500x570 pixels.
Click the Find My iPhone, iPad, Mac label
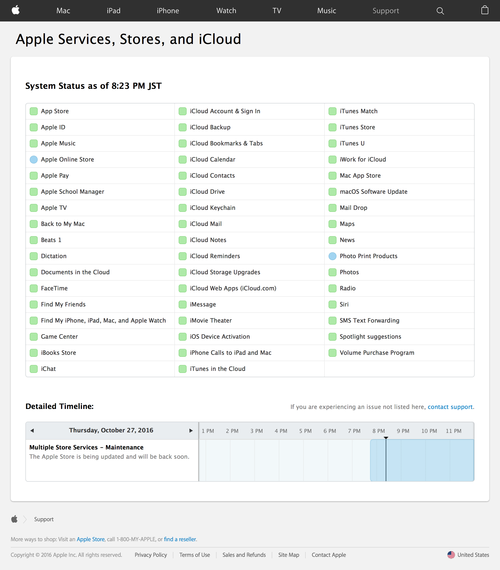click(103, 320)
